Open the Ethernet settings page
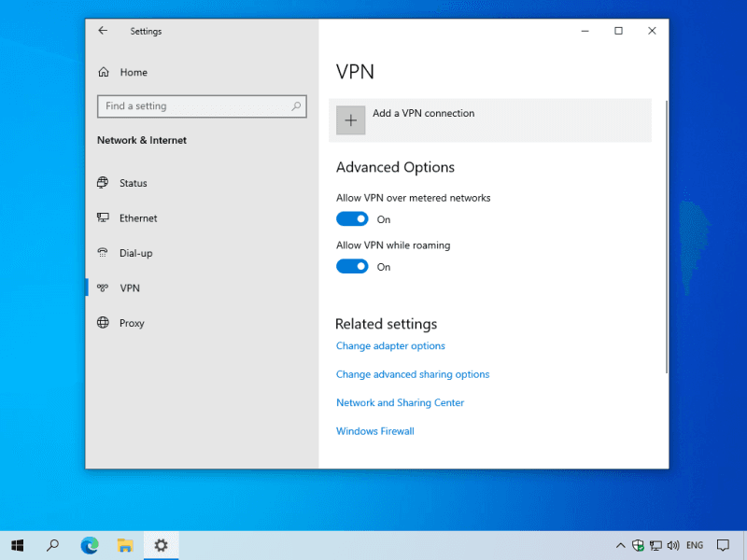This screenshot has height=560, width=747. coord(137,218)
